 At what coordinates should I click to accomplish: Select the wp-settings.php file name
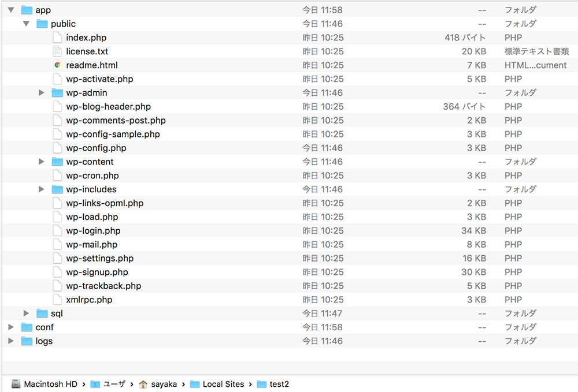pos(100,259)
